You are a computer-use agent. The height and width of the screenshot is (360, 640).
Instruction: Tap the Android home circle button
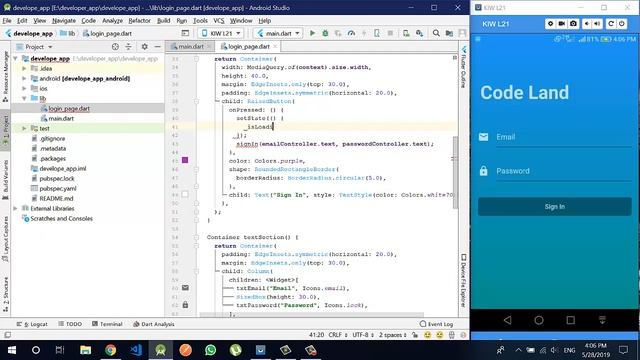[x=539, y=320]
